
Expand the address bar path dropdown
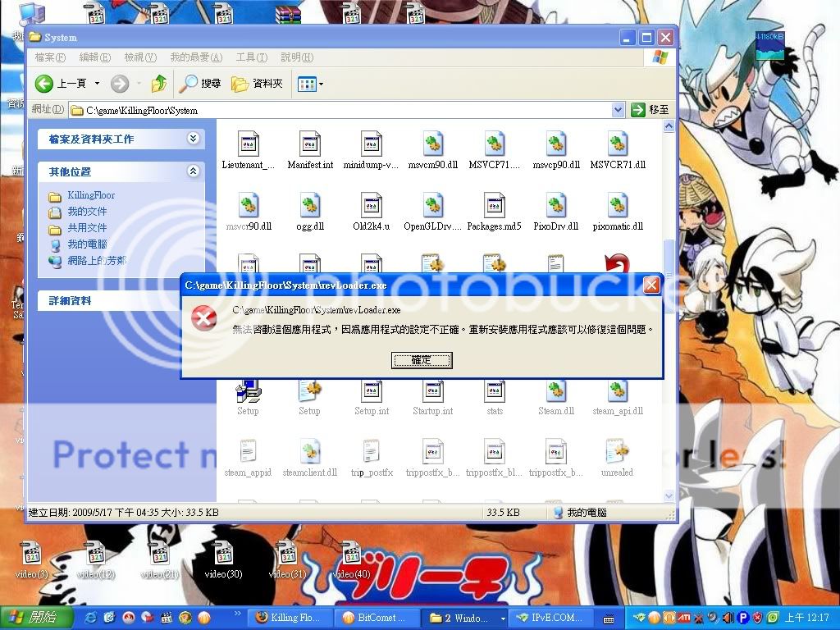[618, 110]
